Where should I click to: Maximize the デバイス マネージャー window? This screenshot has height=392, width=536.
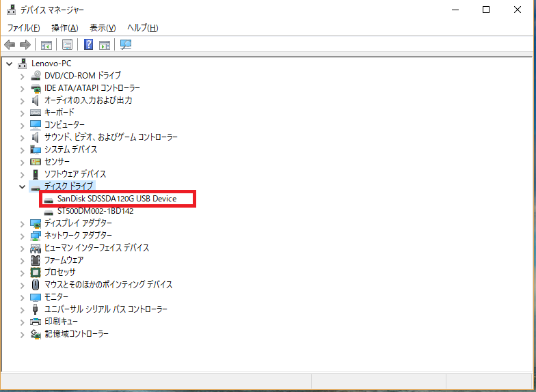pos(485,10)
